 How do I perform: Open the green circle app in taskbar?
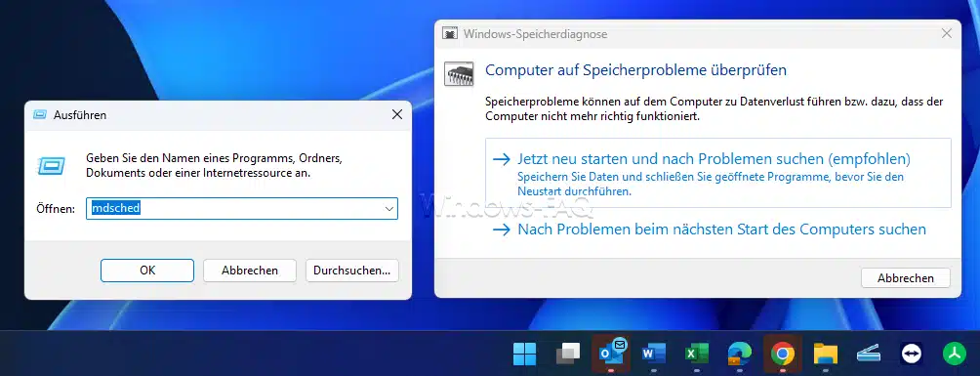955,355
